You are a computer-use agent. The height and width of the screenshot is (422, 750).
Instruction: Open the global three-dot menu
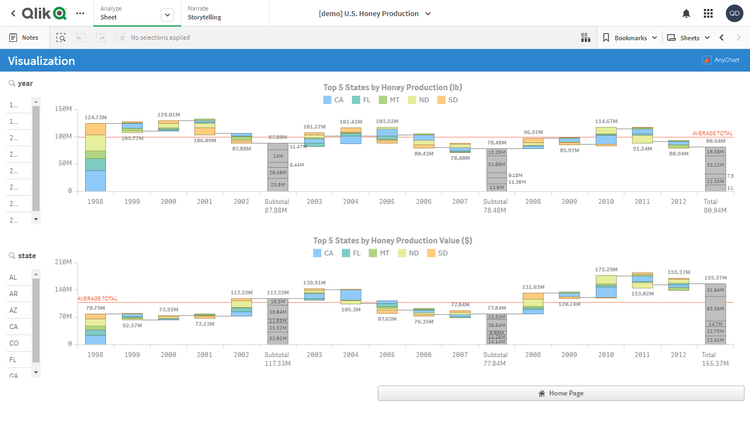[80, 13]
